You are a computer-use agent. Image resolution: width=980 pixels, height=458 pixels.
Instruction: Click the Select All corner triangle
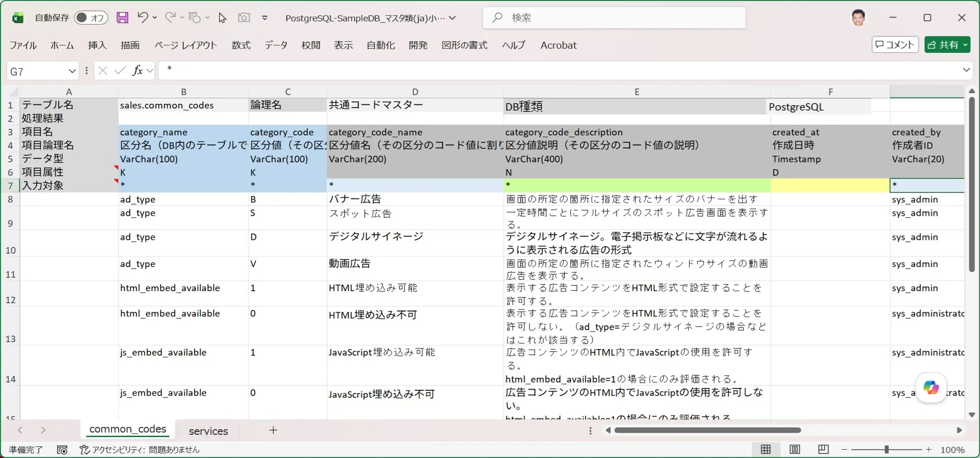[13, 92]
